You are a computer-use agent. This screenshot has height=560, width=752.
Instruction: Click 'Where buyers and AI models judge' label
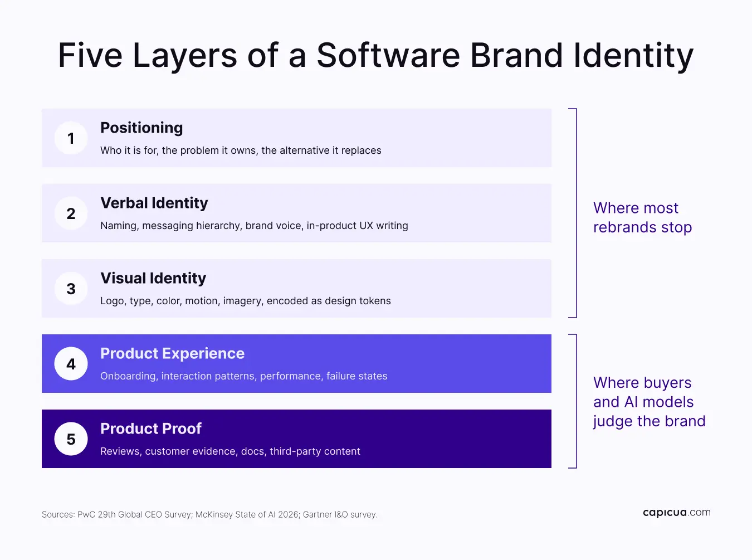pyautogui.click(x=650, y=402)
